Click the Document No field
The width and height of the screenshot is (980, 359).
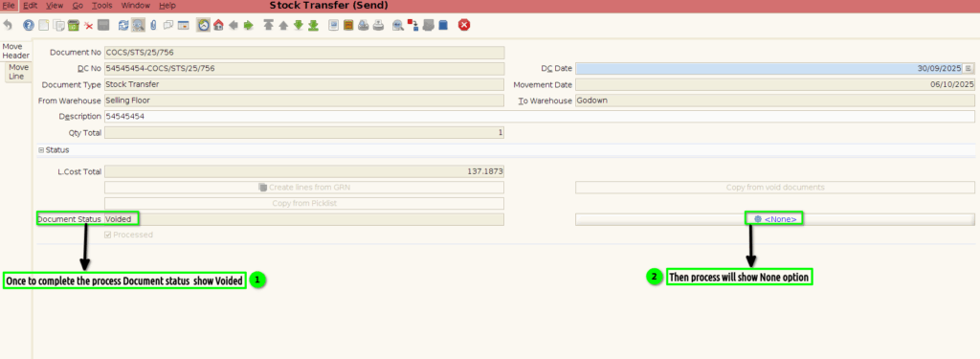(x=303, y=53)
